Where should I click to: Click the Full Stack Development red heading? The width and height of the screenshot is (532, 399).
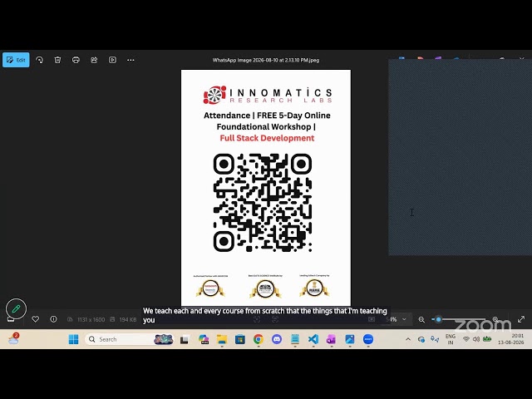click(x=267, y=138)
